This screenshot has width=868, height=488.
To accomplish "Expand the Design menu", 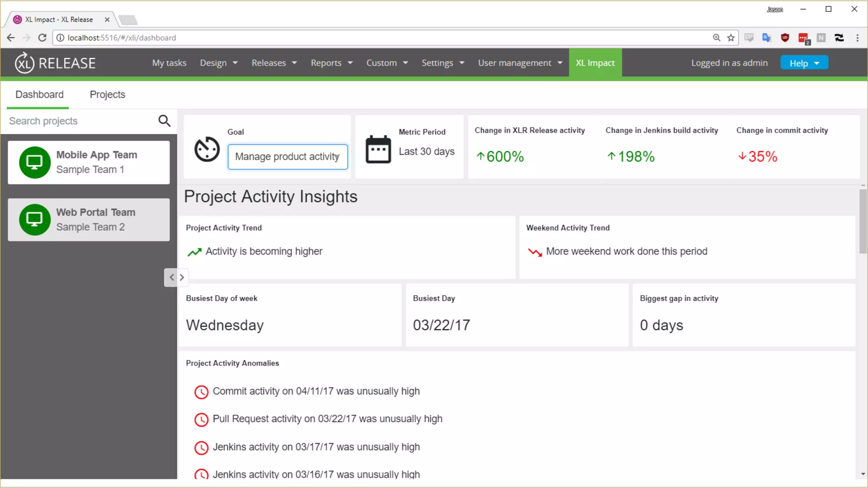I will 218,63.
